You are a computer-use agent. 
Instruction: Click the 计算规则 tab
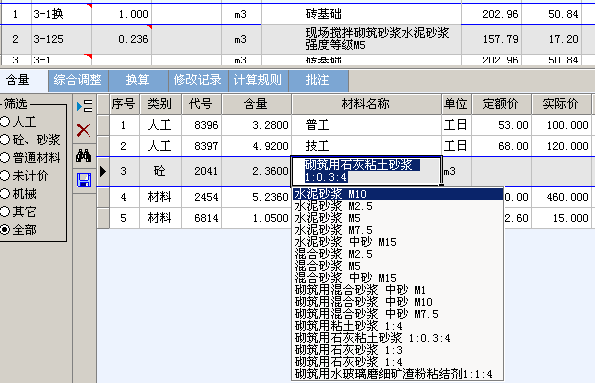(258, 80)
